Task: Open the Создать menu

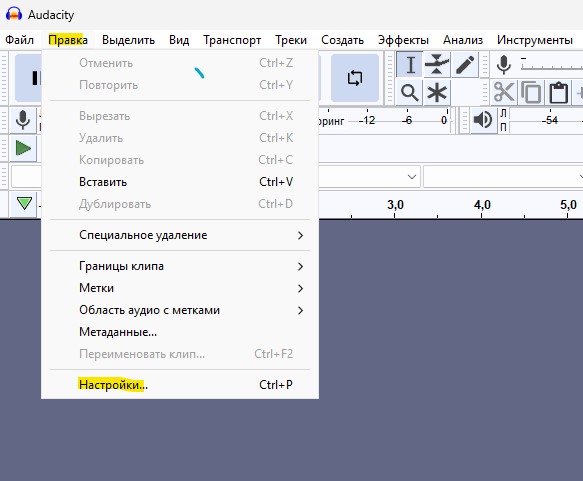Action: (342, 40)
